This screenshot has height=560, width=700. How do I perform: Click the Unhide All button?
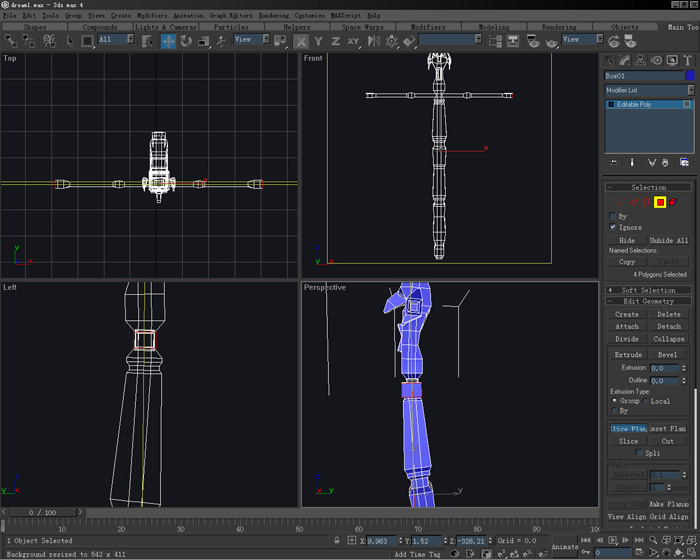click(x=669, y=240)
